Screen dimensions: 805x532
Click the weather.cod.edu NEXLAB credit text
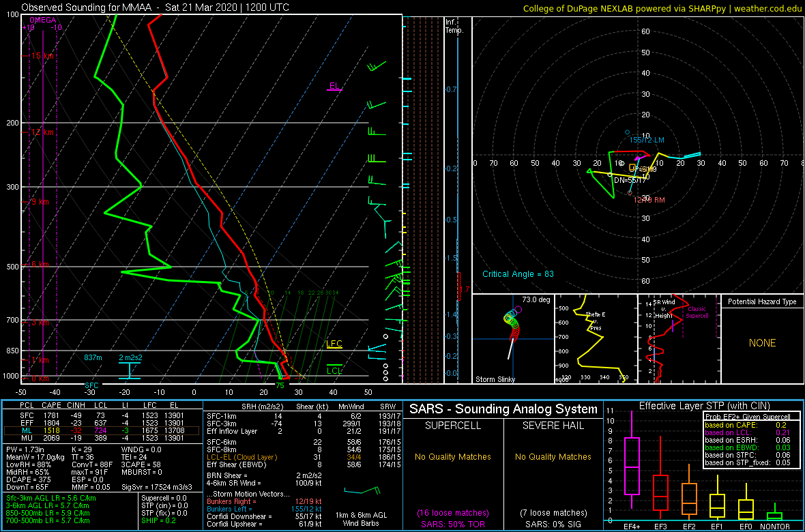662,8
